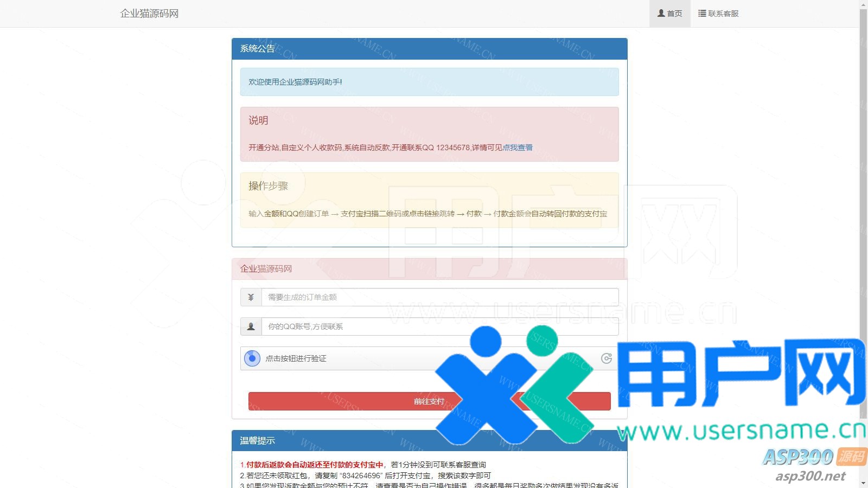Click the user icon in 首页 tab
The width and height of the screenshot is (868, 488).
click(661, 13)
